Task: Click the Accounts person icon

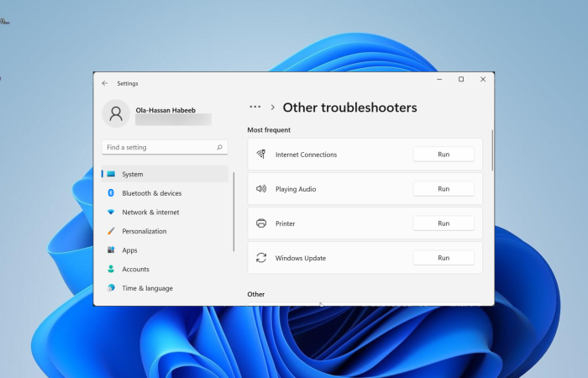Action: (111, 269)
